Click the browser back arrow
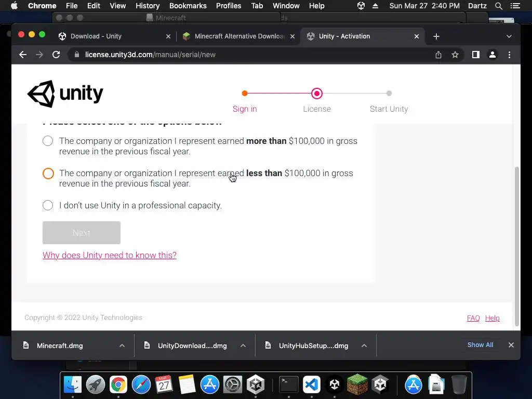The width and height of the screenshot is (532, 399). tap(23, 55)
